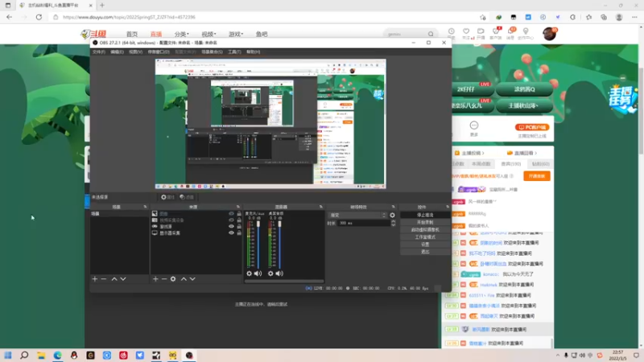The height and width of the screenshot is (362, 644).
Task: Click 停止推流 to stop streaming
Action: click(x=425, y=215)
